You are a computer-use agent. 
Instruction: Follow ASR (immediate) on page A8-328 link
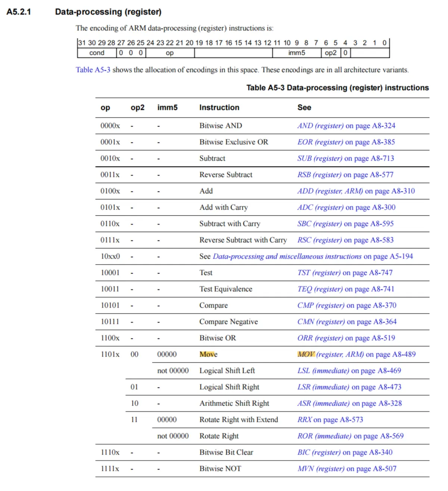pos(350,404)
